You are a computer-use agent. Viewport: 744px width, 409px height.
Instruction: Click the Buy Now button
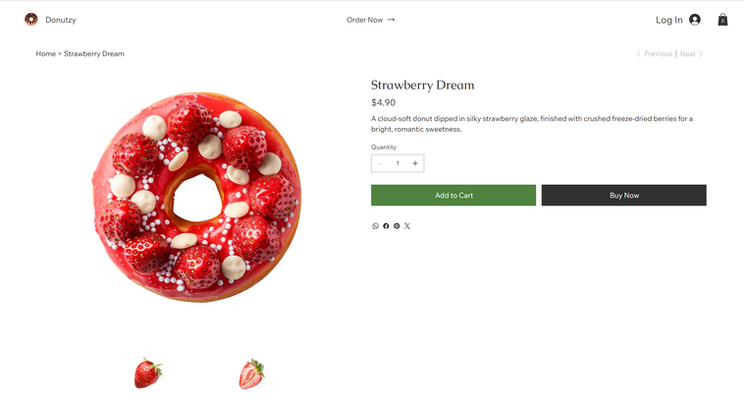click(624, 195)
